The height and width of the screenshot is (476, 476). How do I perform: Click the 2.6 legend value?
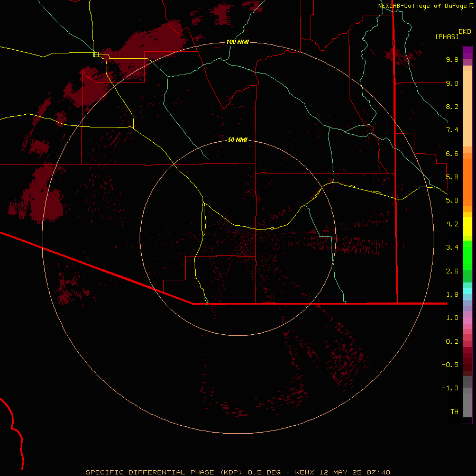[452, 271]
